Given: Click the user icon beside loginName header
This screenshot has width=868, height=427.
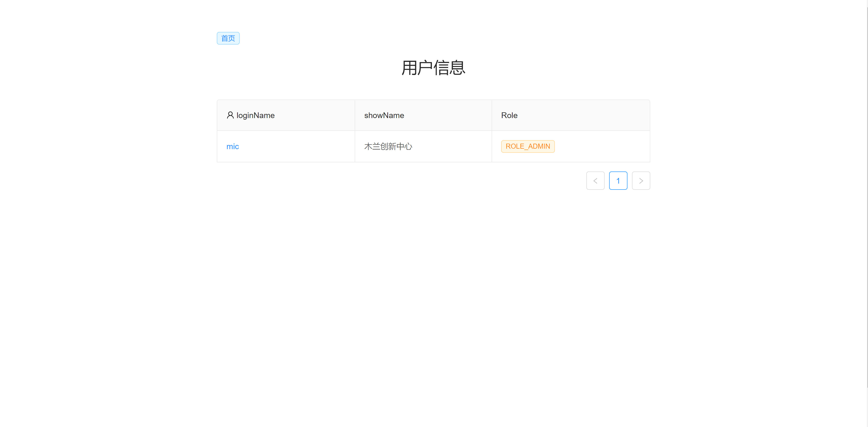Looking at the screenshot, I should tap(230, 115).
